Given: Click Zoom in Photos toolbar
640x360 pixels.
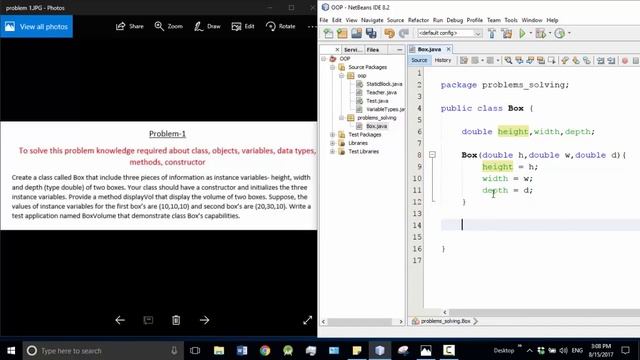Looking at the screenshot, I should pos(169,27).
